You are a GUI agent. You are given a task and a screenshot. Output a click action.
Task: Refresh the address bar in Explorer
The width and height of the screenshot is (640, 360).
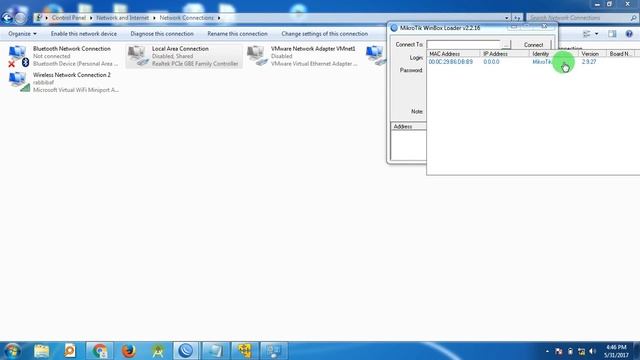[517, 18]
